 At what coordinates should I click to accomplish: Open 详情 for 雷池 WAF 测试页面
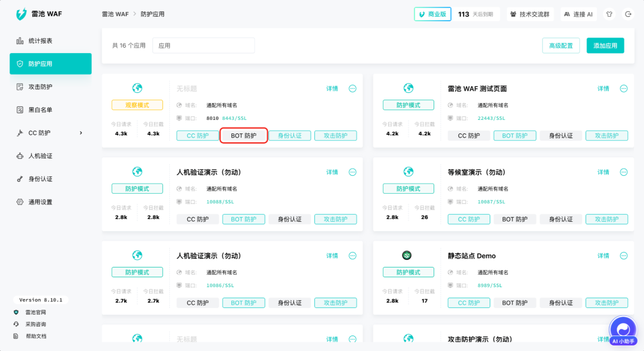[x=603, y=88]
